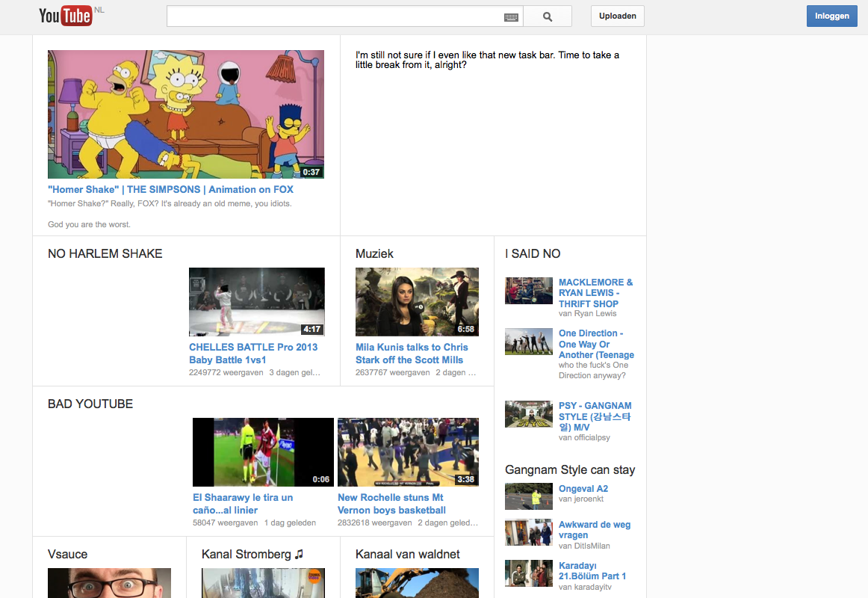Click the Vsauce section heading
Viewport: 868px width, 598px height.
(67, 554)
